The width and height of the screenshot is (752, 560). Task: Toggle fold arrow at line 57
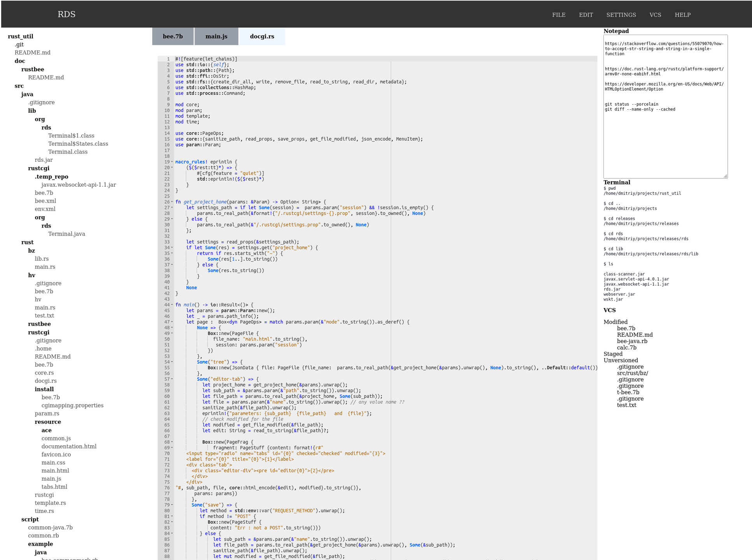[172, 379]
